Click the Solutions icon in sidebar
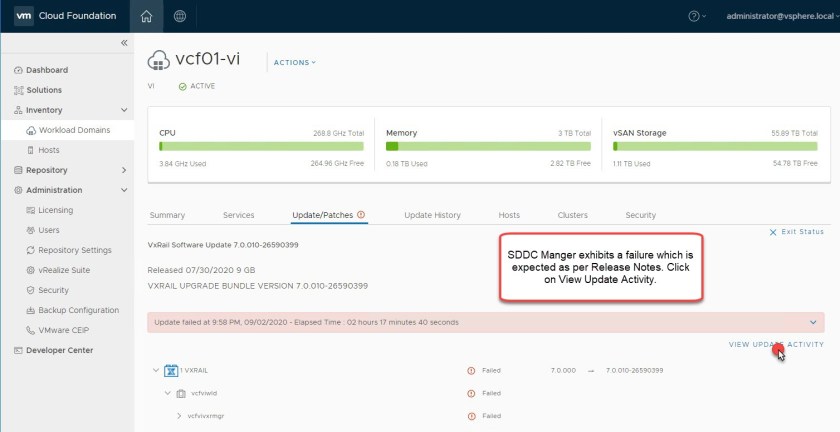Image resolution: width=840 pixels, height=432 pixels. 18,90
